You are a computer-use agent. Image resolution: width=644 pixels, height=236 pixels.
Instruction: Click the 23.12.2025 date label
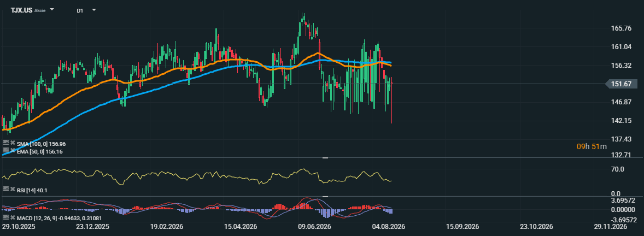pos(93,227)
